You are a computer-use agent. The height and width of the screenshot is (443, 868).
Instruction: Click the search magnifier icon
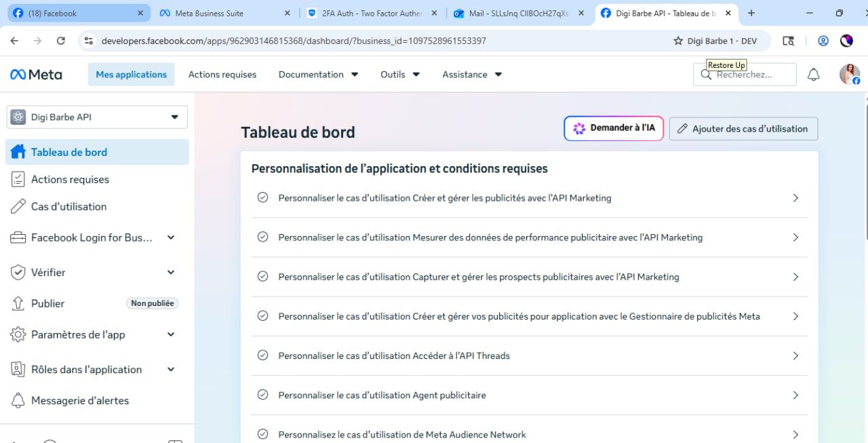pyautogui.click(x=707, y=75)
